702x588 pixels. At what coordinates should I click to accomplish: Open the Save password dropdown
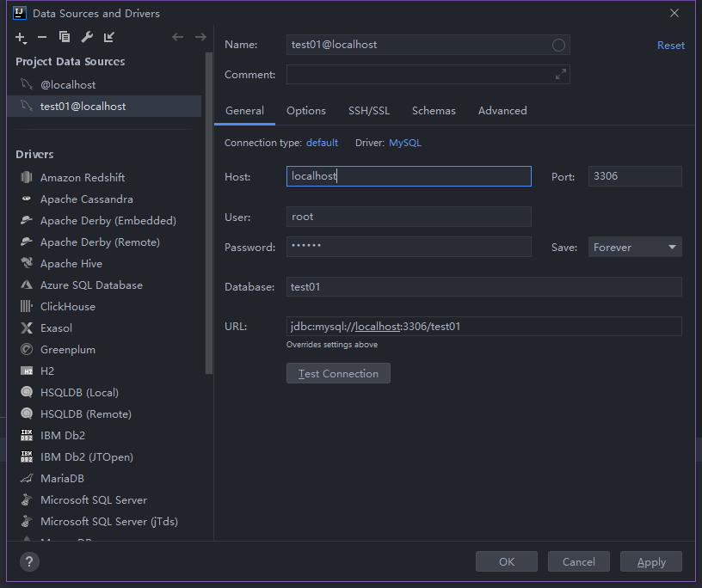coord(635,247)
